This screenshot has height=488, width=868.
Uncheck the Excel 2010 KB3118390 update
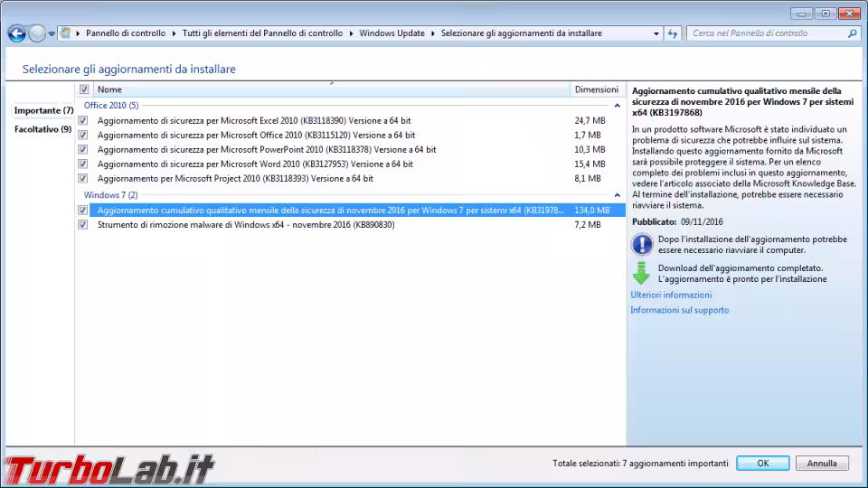point(83,120)
